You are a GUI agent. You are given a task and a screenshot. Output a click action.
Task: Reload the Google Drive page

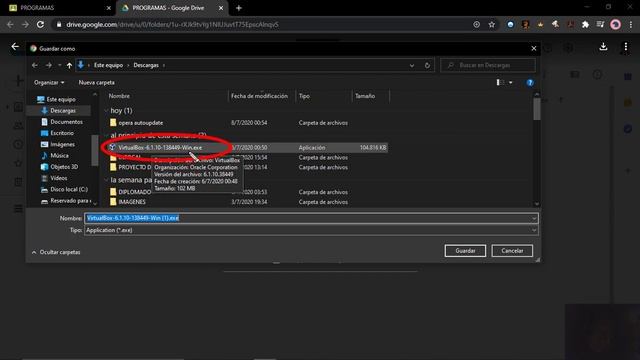pos(40,24)
